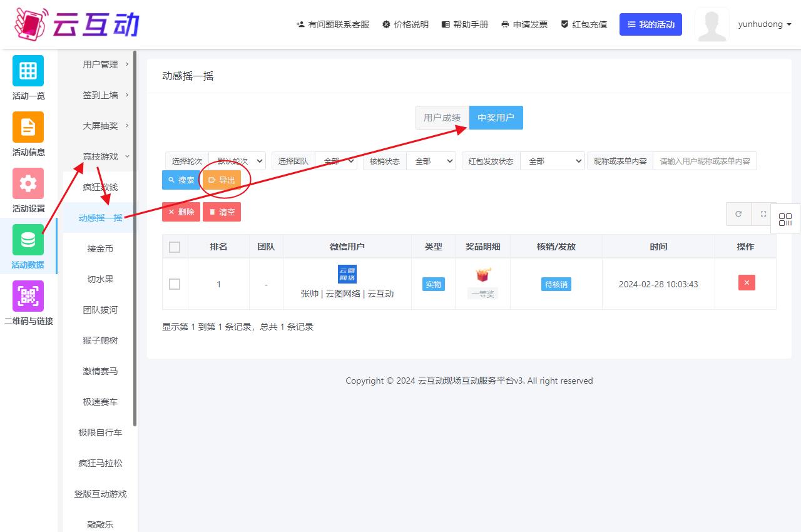Click the user avatar picture
The height and width of the screenshot is (532, 801).
(712, 24)
